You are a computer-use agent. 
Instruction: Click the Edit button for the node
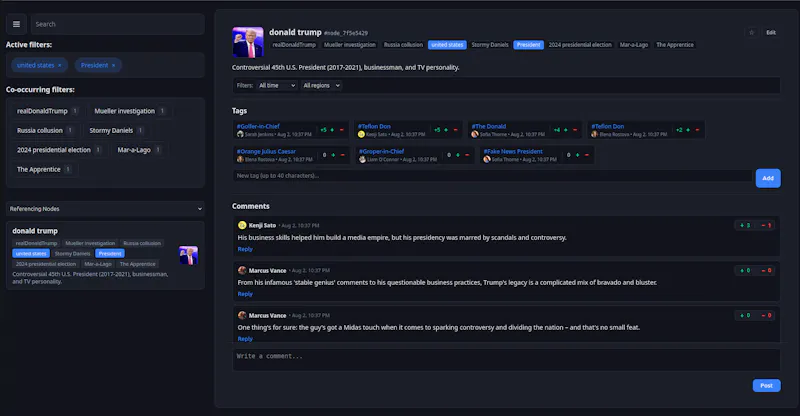point(771,33)
